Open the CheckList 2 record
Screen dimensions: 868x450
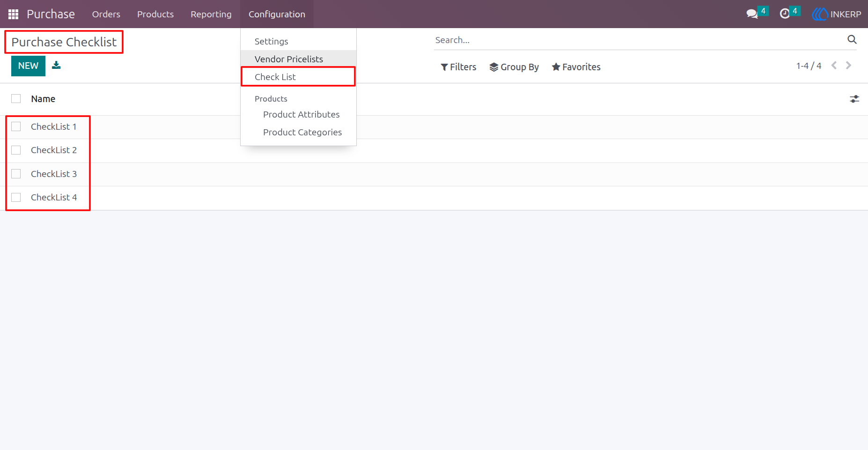pyautogui.click(x=54, y=150)
